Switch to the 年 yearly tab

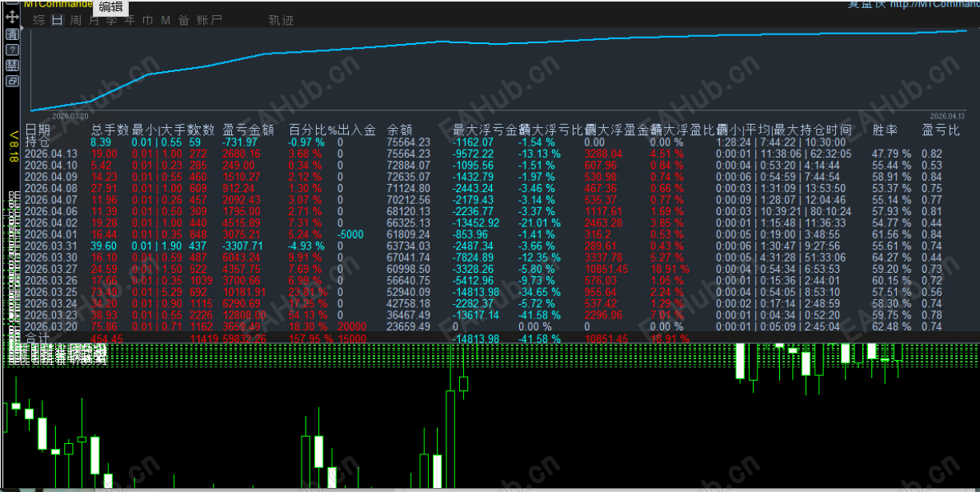pos(130,21)
